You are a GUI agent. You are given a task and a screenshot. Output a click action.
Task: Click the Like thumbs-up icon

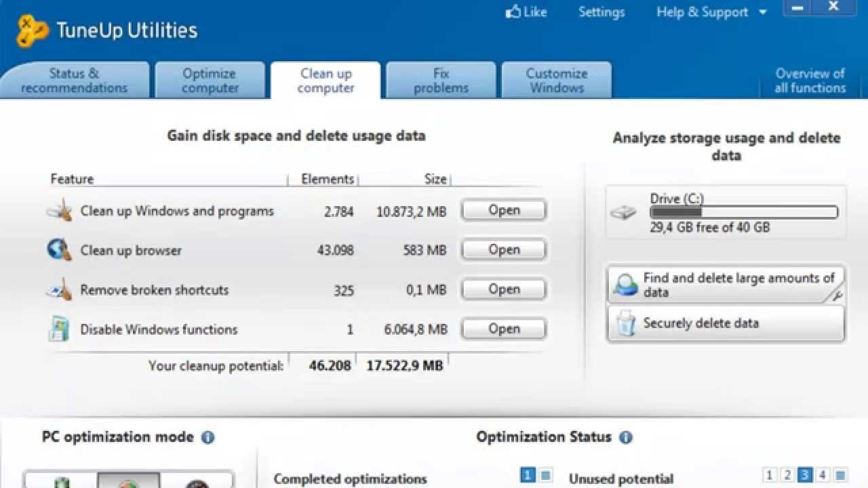(513, 12)
